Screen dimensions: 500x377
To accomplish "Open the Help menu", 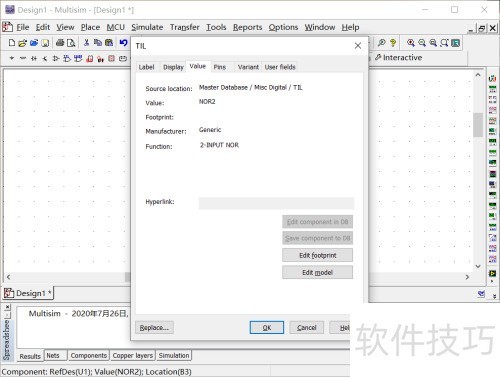I will [x=350, y=27].
